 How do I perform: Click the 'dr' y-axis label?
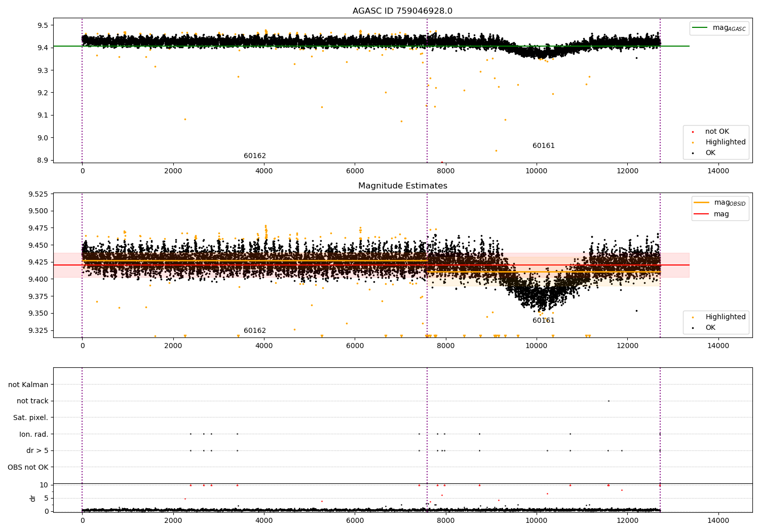[x=33, y=498]
